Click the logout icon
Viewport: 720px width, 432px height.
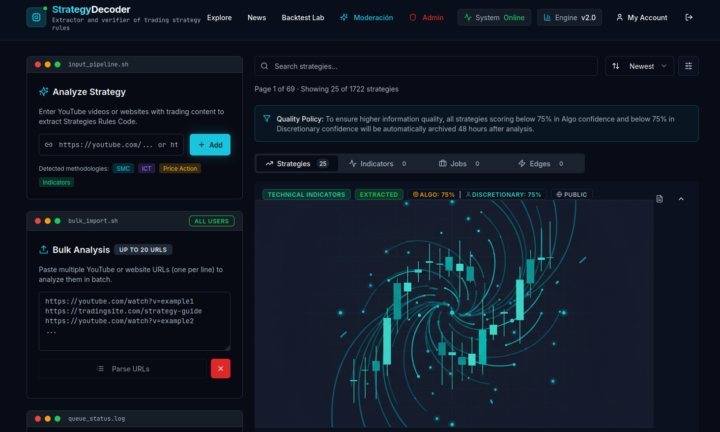coord(689,17)
